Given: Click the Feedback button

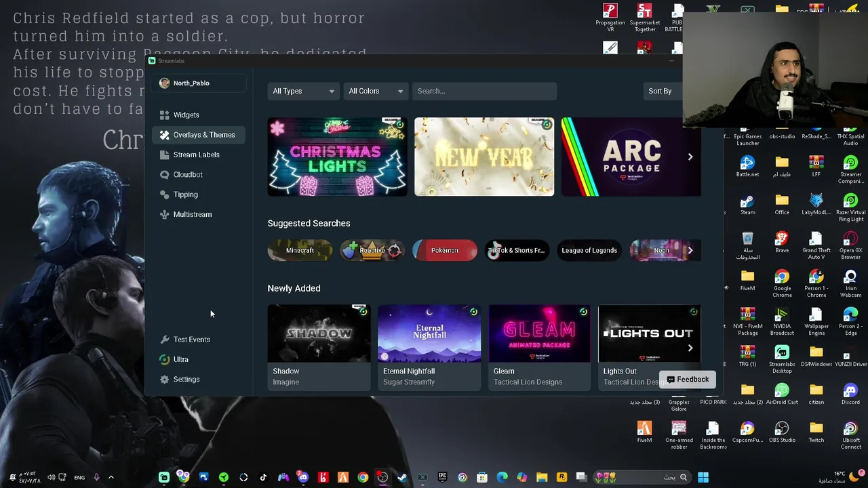Looking at the screenshot, I should [687, 380].
